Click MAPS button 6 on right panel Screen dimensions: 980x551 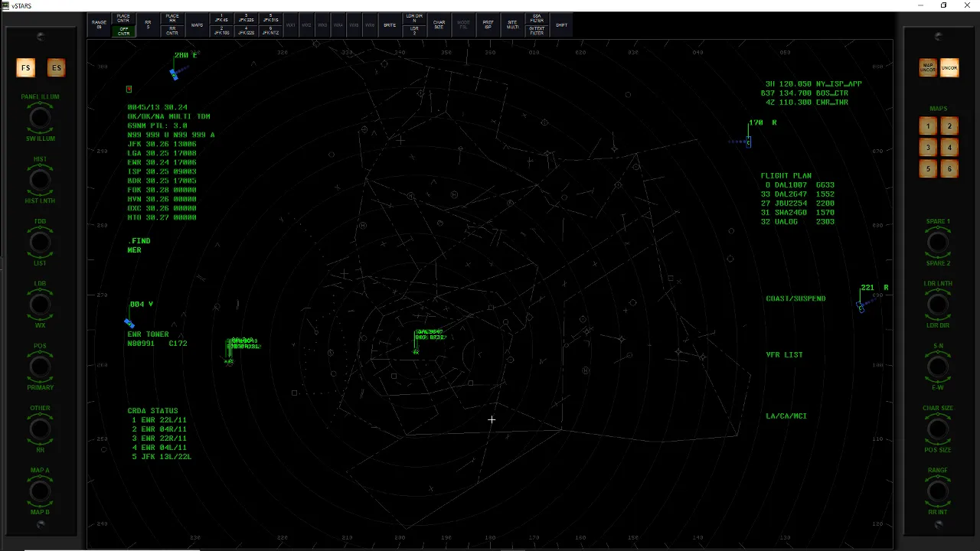tap(949, 169)
